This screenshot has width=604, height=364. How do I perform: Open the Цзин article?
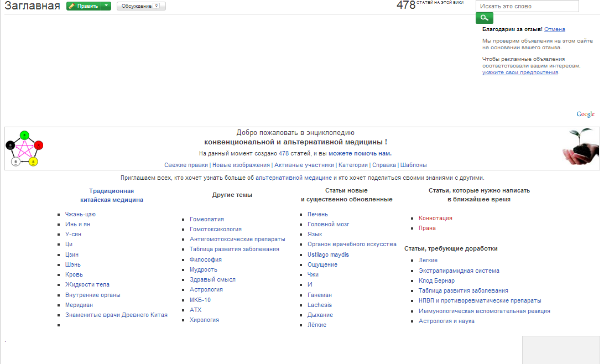coord(72,254)
